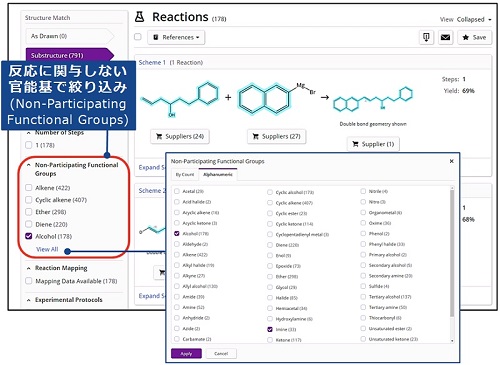Check Cyclic ketone (114) in the dialog
This screenshot has width=500, height=365.
[x=270, y=224]
